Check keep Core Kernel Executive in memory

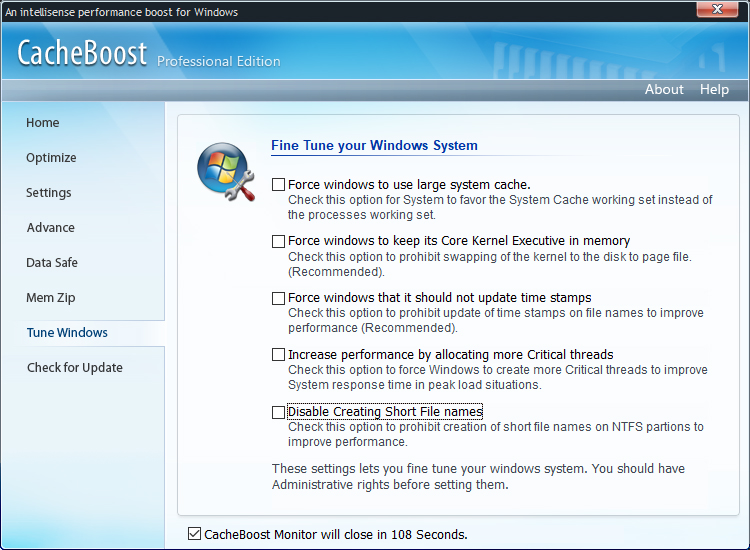click(278, 241)
